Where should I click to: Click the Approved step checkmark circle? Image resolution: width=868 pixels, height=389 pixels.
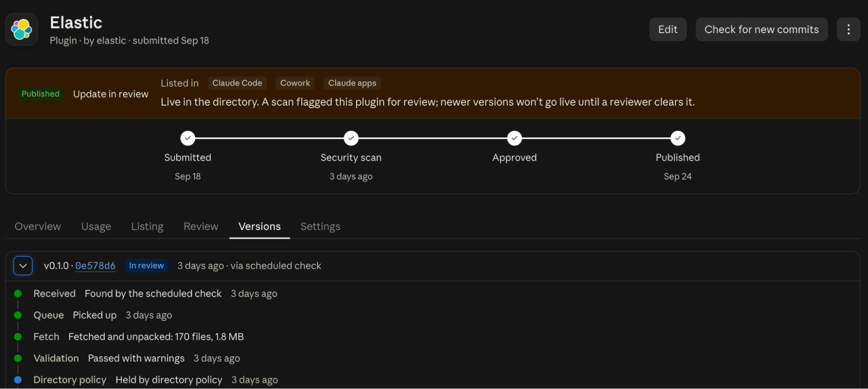[515, 138]
